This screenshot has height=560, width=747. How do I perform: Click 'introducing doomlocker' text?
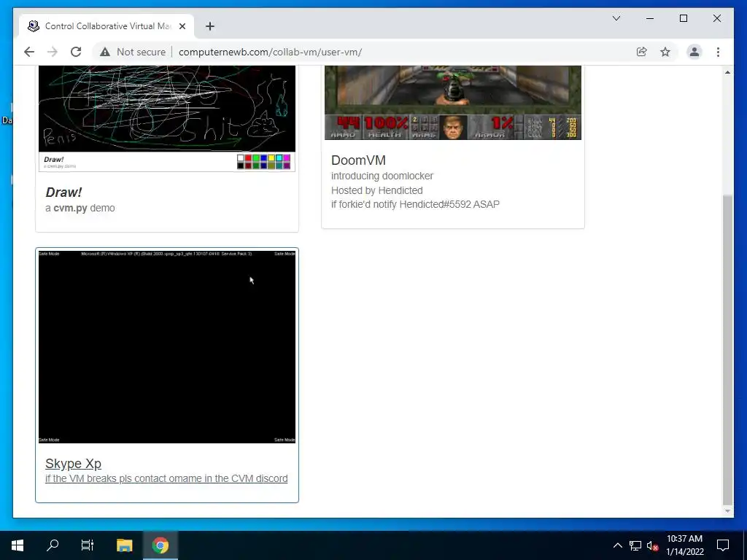click(382, 176)
